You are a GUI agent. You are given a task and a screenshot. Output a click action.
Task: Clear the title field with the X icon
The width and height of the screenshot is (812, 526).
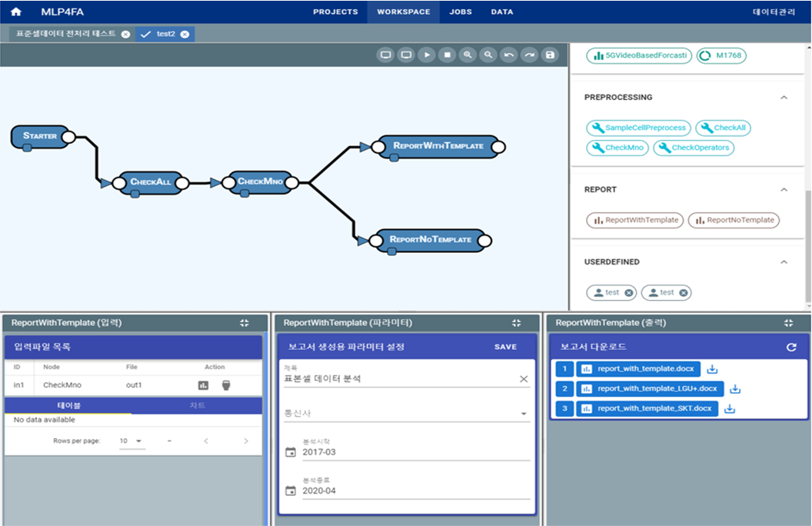click(x=524, y=379)
